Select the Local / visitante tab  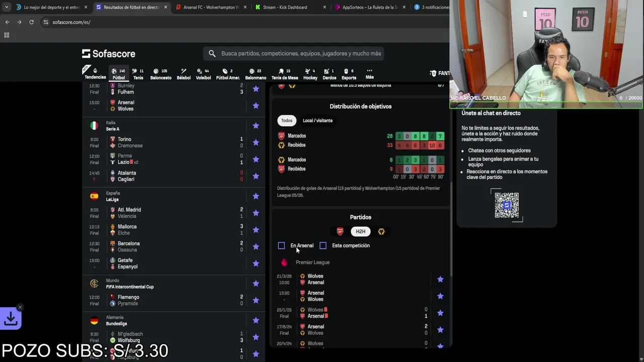pos(317,121)
